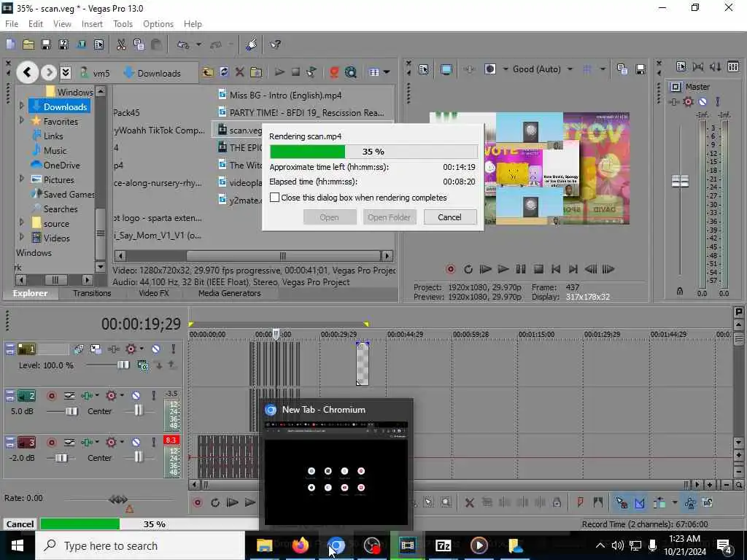Open the Edit menu

[x=36, y=24]
